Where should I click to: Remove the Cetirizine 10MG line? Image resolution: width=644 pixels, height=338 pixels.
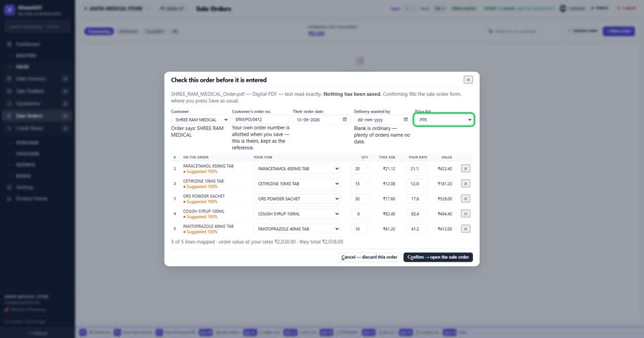pos(466,184)
